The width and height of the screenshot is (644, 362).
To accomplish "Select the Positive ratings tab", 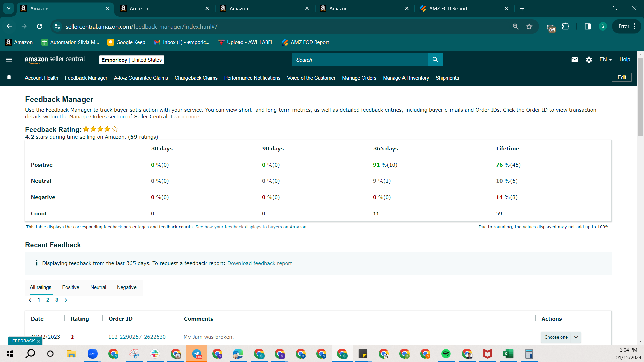I will click(x=71, y=287).
